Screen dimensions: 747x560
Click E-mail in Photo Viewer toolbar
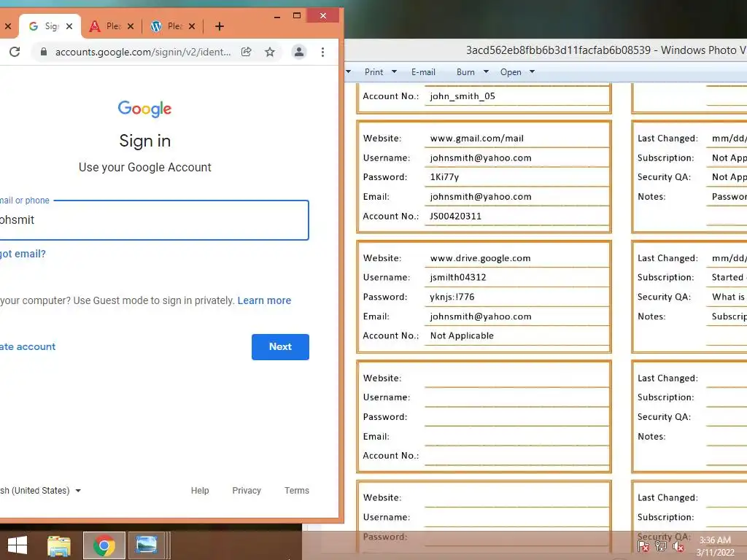tap(424, 72)
